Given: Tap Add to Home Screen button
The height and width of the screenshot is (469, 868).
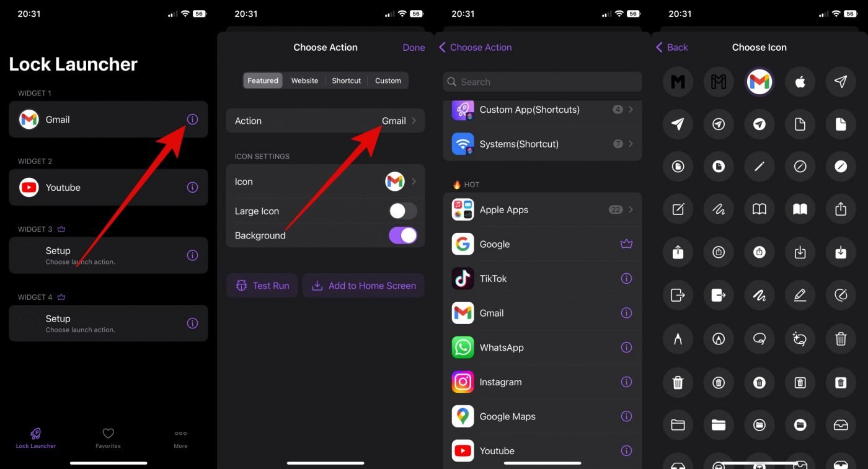Looking at the screenshot, I should point(363,286).
